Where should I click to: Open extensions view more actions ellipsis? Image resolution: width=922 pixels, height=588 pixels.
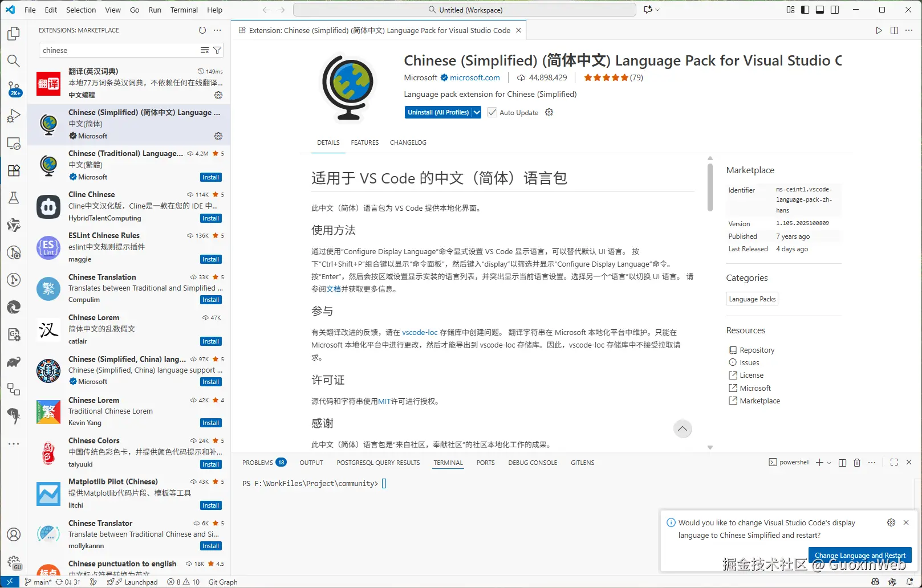coord(217,30)
